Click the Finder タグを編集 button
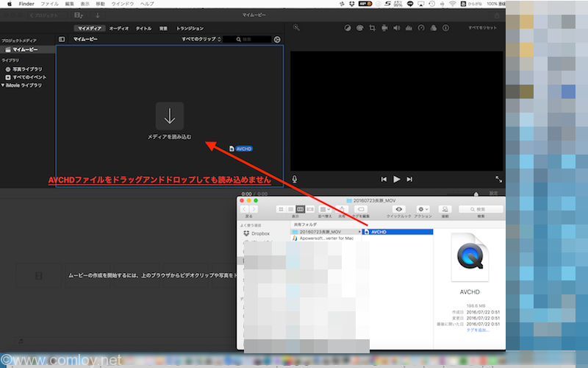This screenshot has height=368, width=588. click(x=361, y=209)
